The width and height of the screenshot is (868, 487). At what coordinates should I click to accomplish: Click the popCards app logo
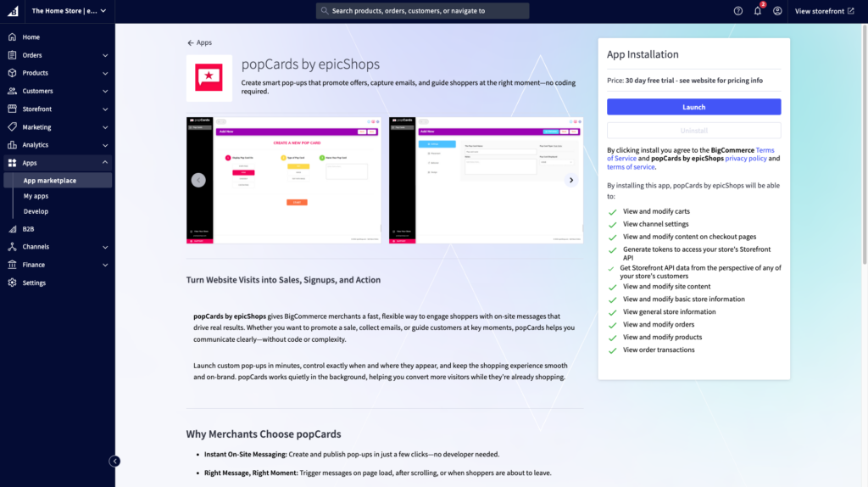pos(209,78)
